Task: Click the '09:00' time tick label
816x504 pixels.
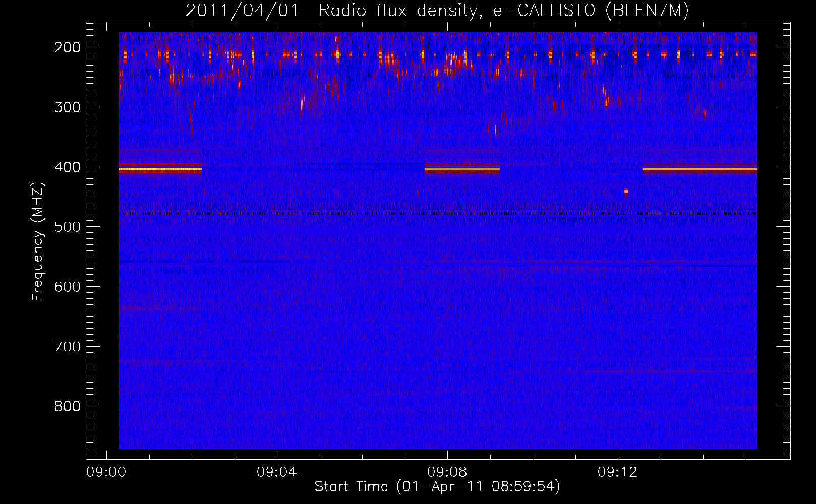Action: [106, 472]
